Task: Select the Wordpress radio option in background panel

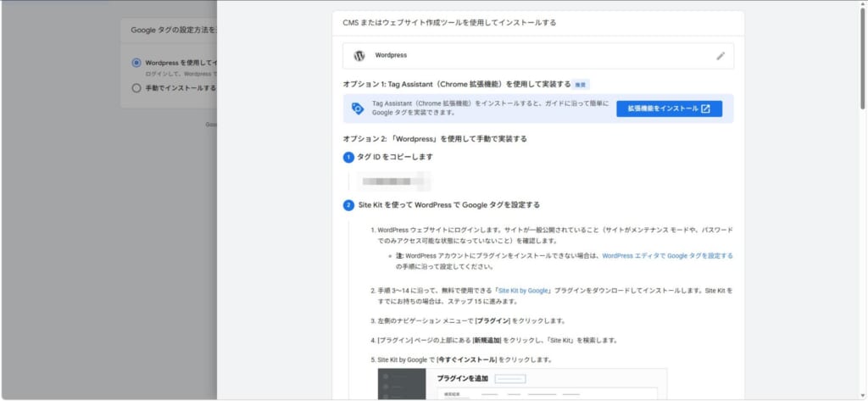Action: point(136,63)
